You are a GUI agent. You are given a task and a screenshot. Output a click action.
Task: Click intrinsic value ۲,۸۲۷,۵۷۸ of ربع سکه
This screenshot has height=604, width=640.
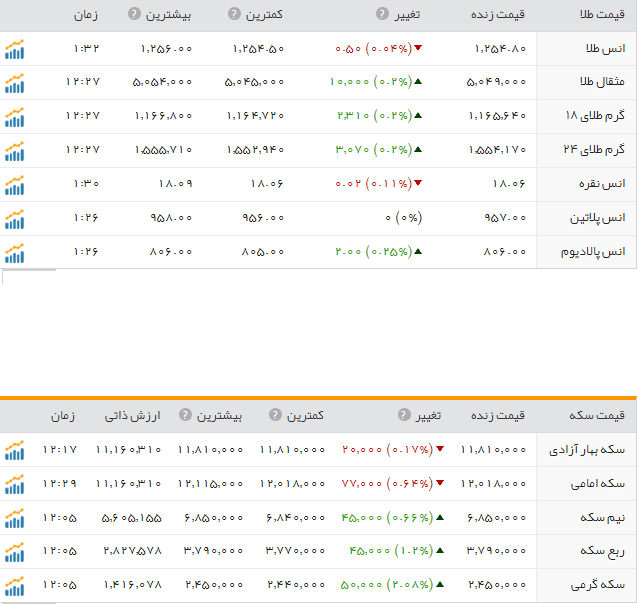pyautogui.click(x=132, y=551)
